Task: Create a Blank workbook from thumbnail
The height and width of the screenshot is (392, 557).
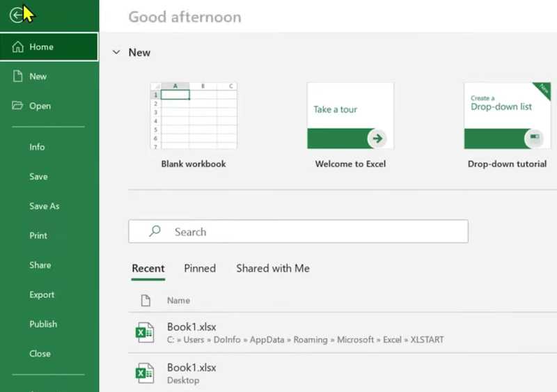Action: (194, 116)
